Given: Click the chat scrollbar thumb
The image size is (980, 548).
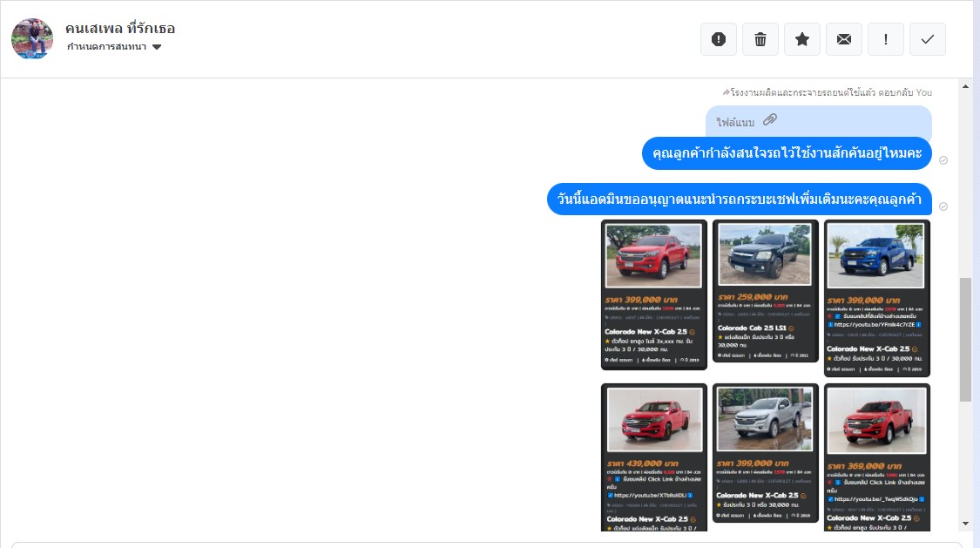Looking at the screenshot, I should click(x=965, y=339).
